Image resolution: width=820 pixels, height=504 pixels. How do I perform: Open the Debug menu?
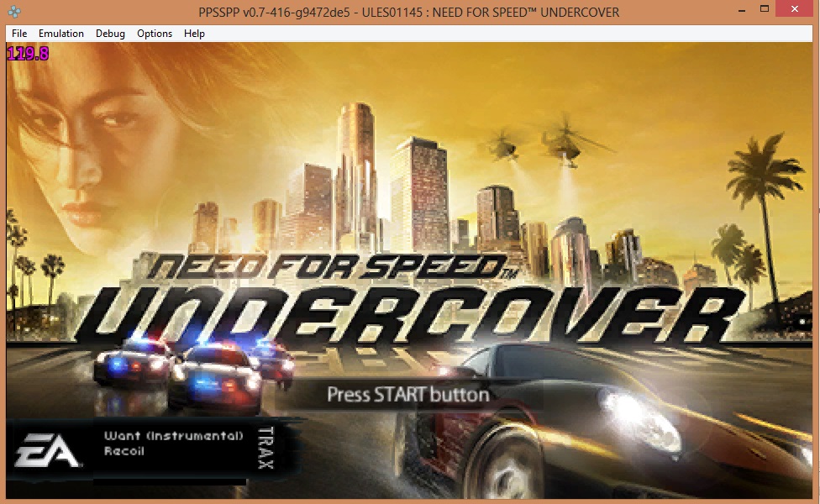tap(110, 34)
